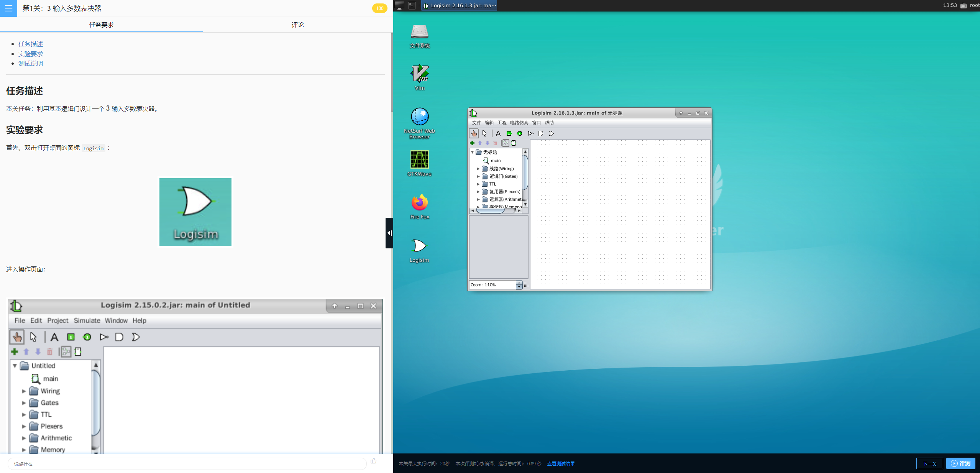Click the thumbs-up icon beside comment box
Image resolution: width=980 pixels, height=473 pixels.
(374, 461)
